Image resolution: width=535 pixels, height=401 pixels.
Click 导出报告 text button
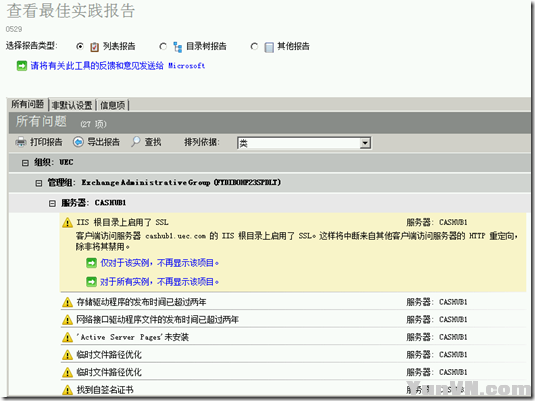103,142
